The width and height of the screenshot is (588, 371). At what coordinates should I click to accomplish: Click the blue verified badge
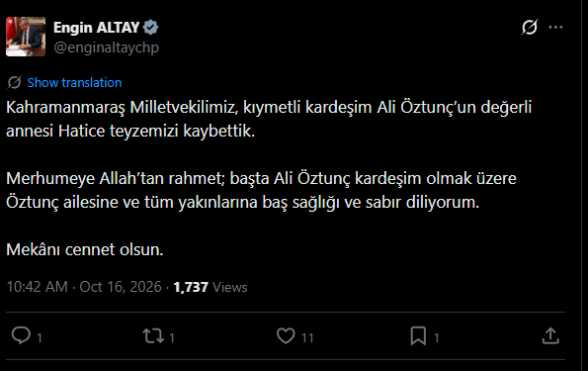[x=150, y=28]
